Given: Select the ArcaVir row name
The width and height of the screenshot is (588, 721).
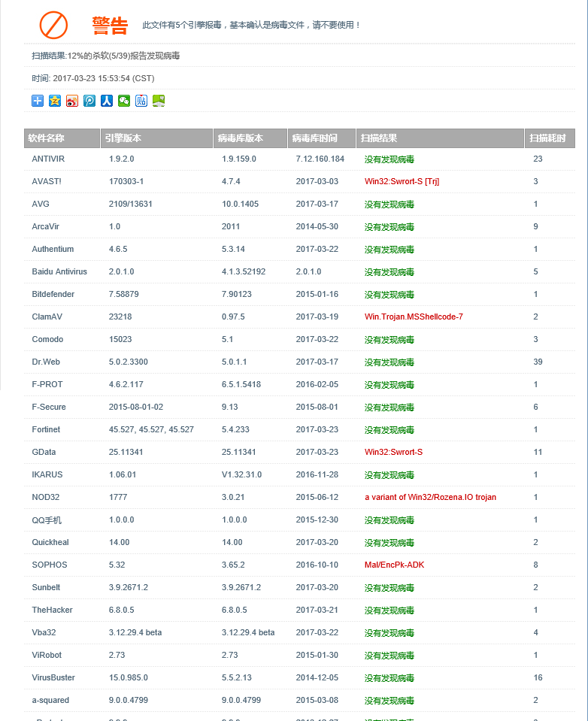Looking at the screenshot, I should (46, 226).
